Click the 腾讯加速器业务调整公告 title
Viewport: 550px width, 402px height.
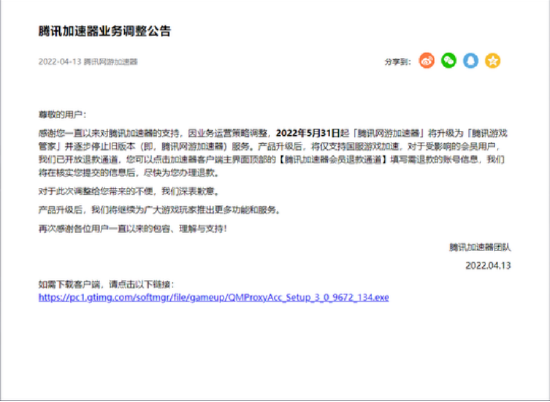click(105, 31)
